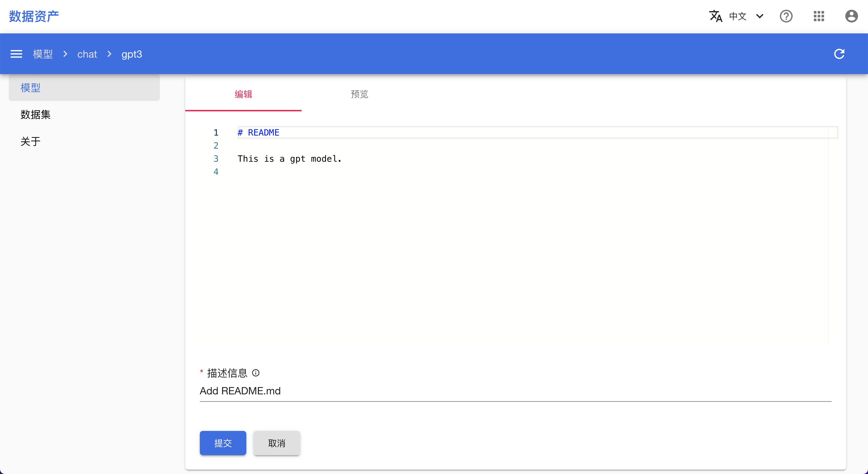Navigate to 数据集 sidebar item
868x474 pixels.
point(36,115)
